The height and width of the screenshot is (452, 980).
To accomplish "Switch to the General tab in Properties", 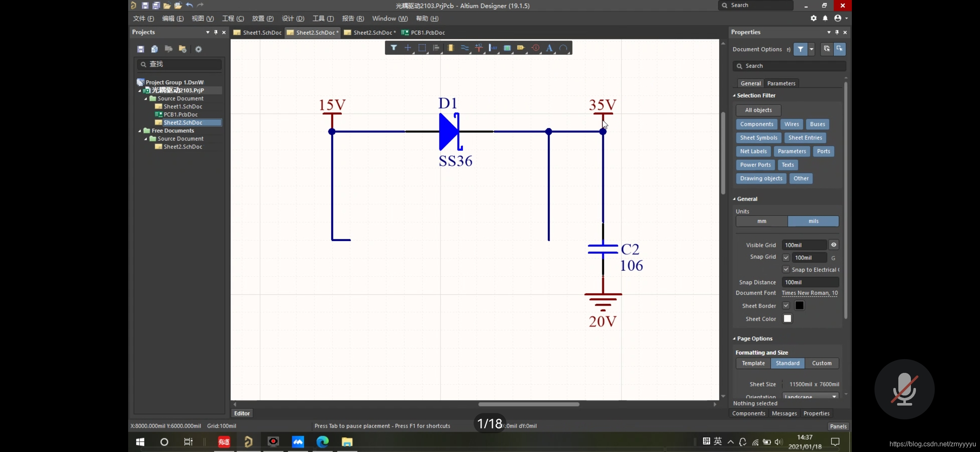I will 750,82.
